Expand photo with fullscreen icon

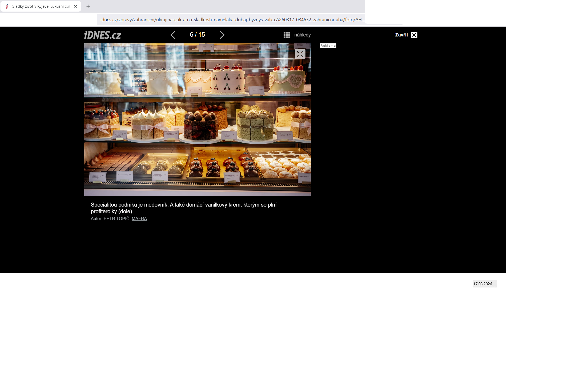point(300,54)
